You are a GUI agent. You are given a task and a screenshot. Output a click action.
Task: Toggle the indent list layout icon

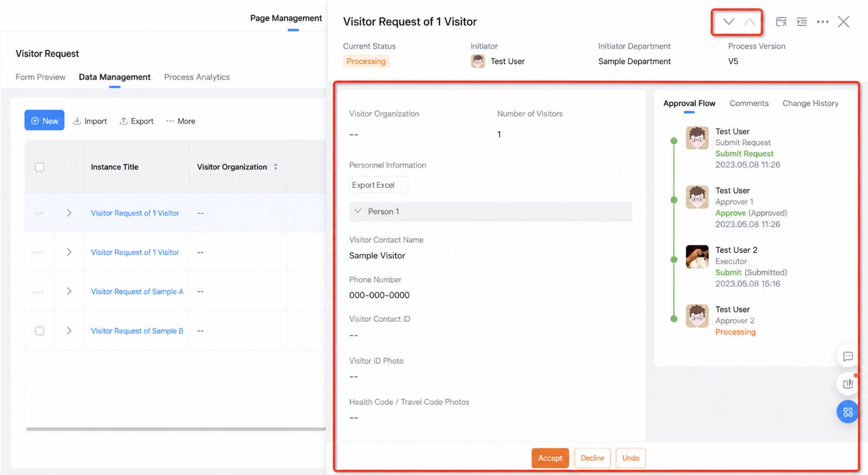pyautogui.click(x=802, y=22)
